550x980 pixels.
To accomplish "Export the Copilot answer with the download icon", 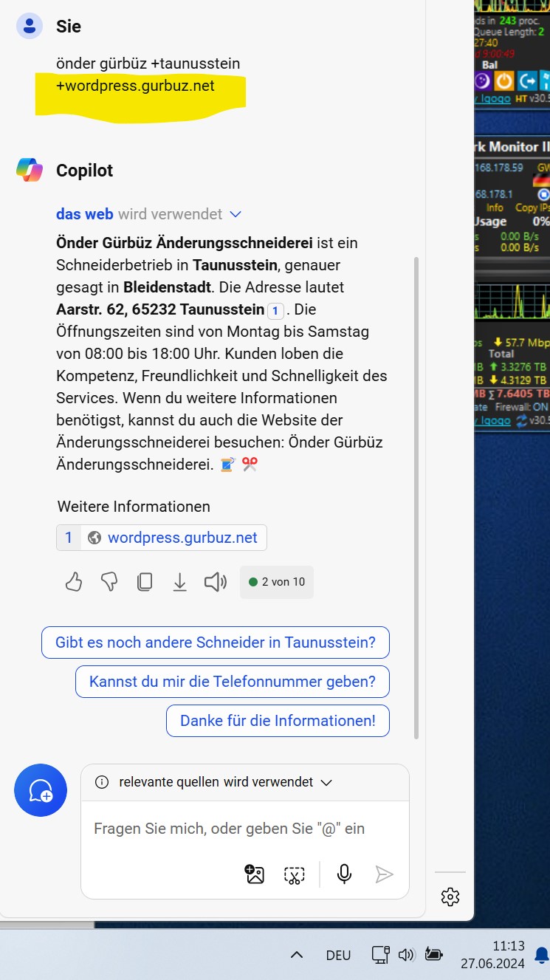I will [179, 582].
